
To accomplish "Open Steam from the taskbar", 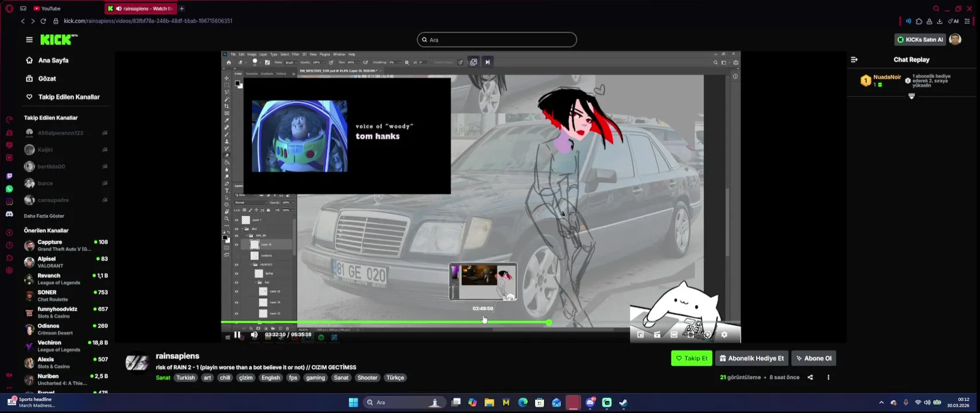I will tap(623, 403).
